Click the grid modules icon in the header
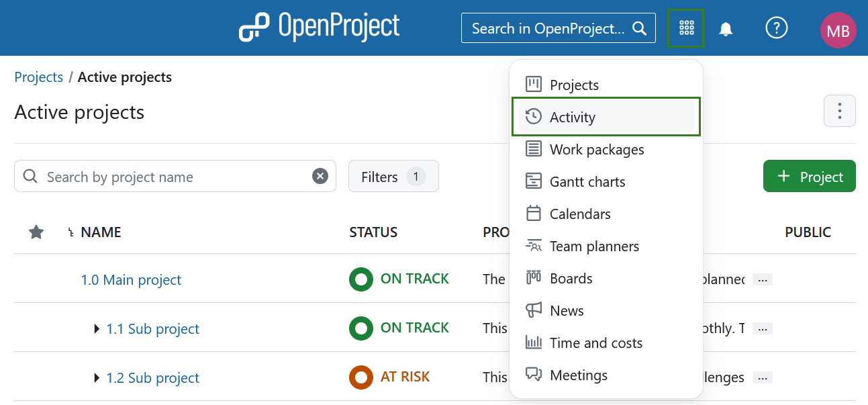The width and height of the screenshot is (868, 405). click(685, 28)
